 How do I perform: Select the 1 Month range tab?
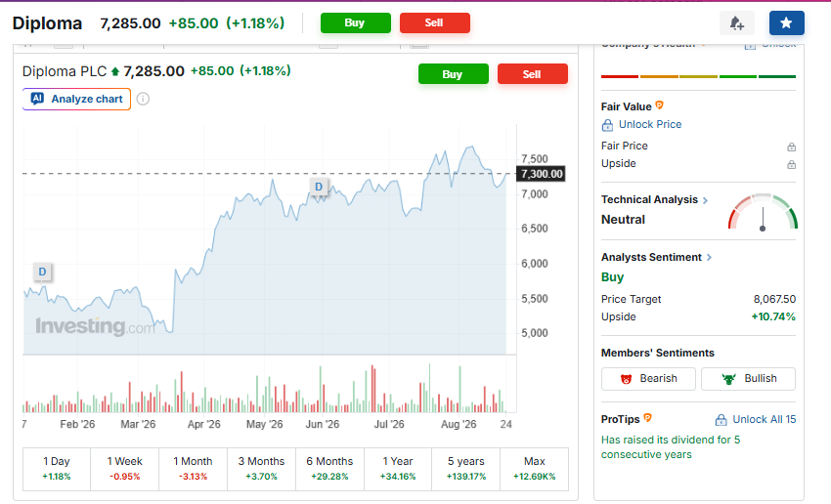[x=193, y=469]
